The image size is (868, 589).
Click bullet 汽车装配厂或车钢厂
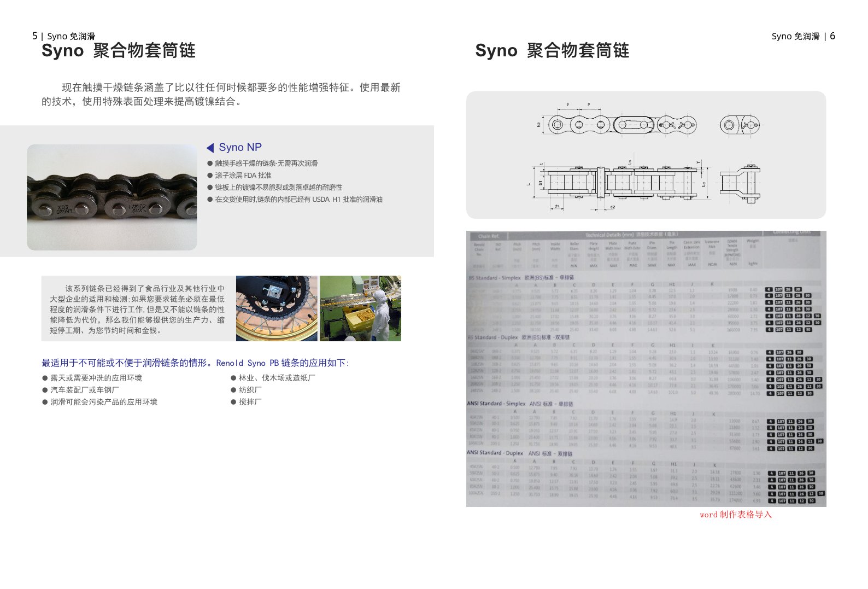point(80,390)
